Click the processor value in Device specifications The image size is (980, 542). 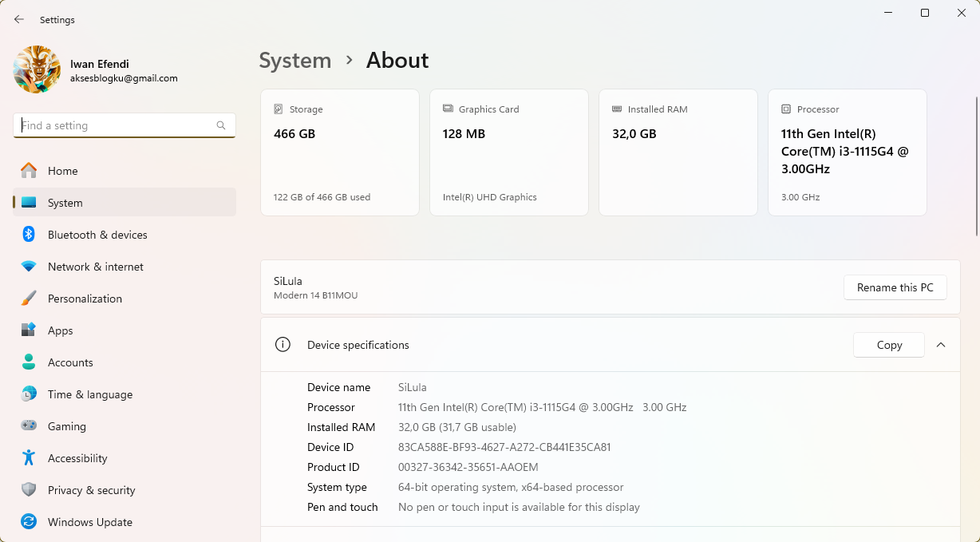tap(543, 407)
